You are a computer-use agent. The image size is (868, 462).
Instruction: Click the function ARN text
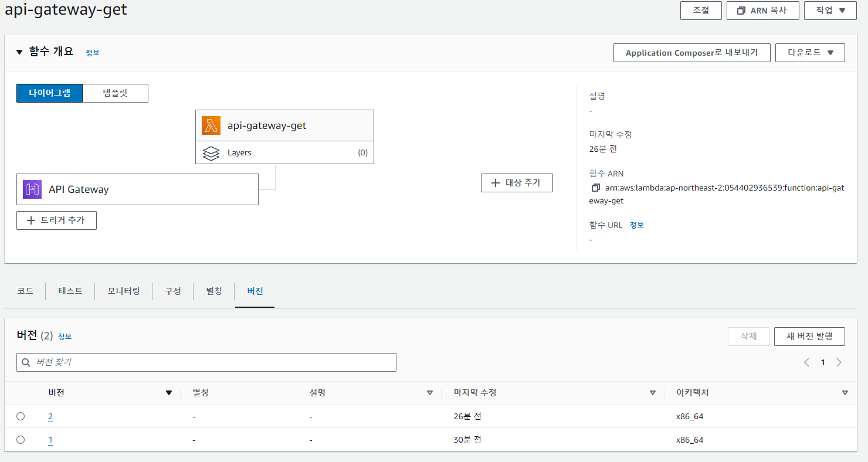717,194
